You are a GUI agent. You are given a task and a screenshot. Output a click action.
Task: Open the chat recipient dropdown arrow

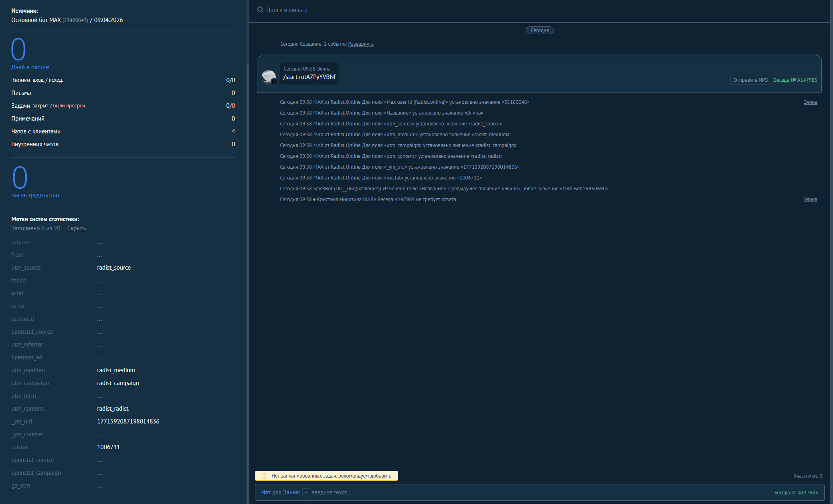306,492
